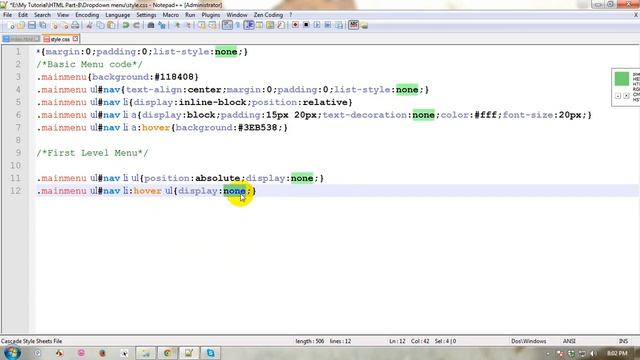
Task: Open the Run menu
Action: point(190,15)
